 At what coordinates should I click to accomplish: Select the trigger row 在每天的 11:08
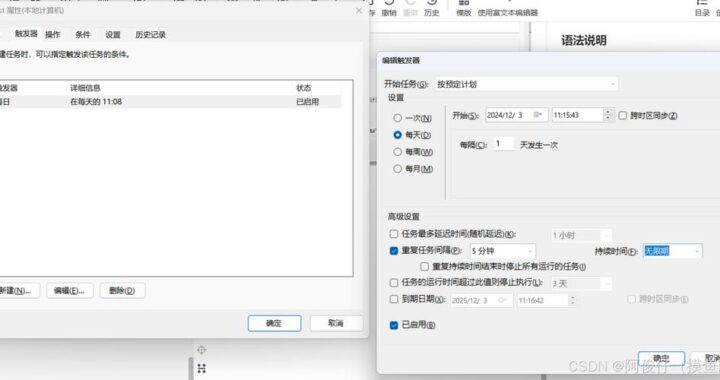[170, 102]
